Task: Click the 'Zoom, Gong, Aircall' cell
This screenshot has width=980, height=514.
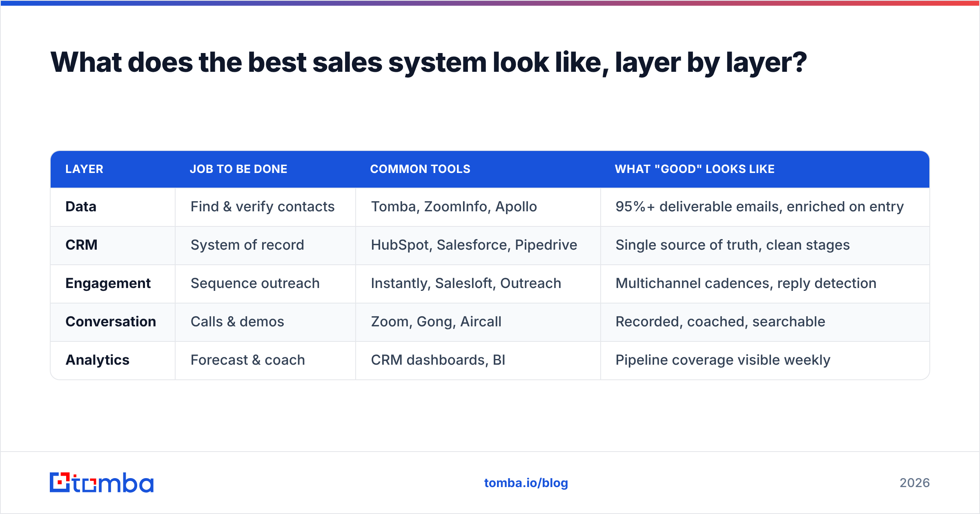Action: (478, 322)
